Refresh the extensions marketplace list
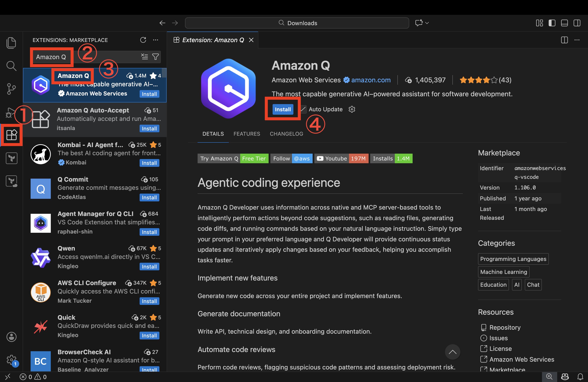The height and width of the screenshot is (382, 588). point(143,40)
